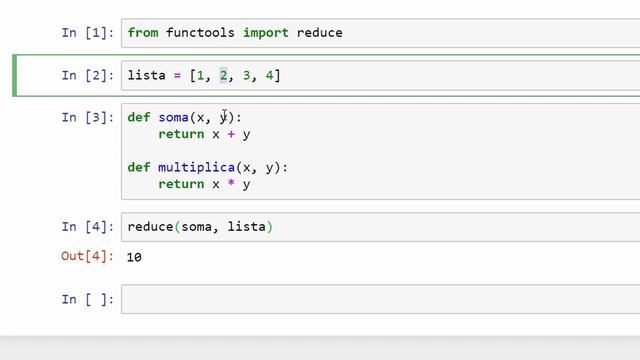This screenshot has width=640, height=360.
Task: Click the highlighted number 2 in lista
Action: (223, 76)
